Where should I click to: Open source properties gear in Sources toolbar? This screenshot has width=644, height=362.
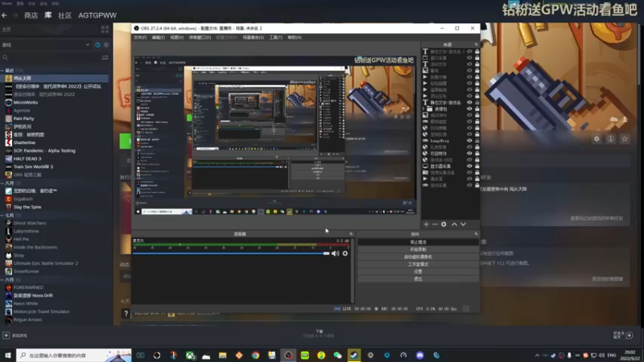(x=444, y=224)
